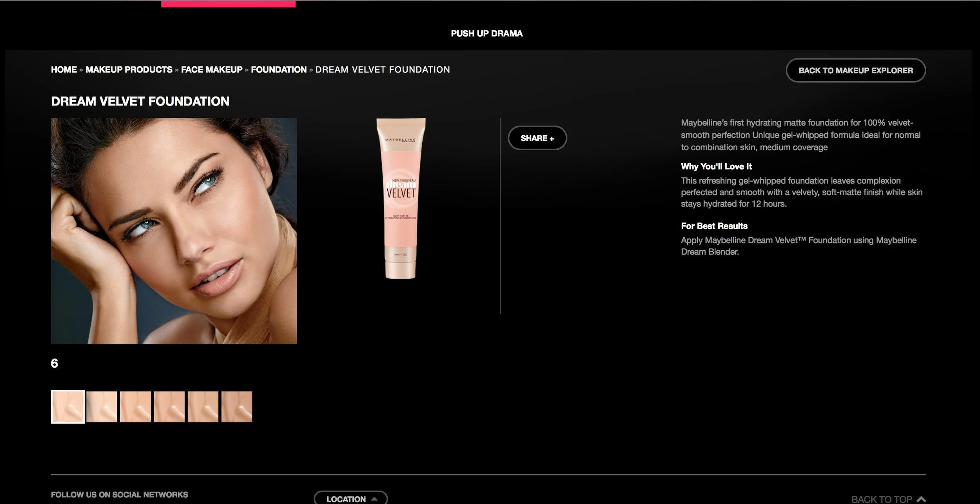The width and height of the screenshot is (980, 504).
Task: Click the pink highlighted navigation bar tab
Action: pos(228,4)
